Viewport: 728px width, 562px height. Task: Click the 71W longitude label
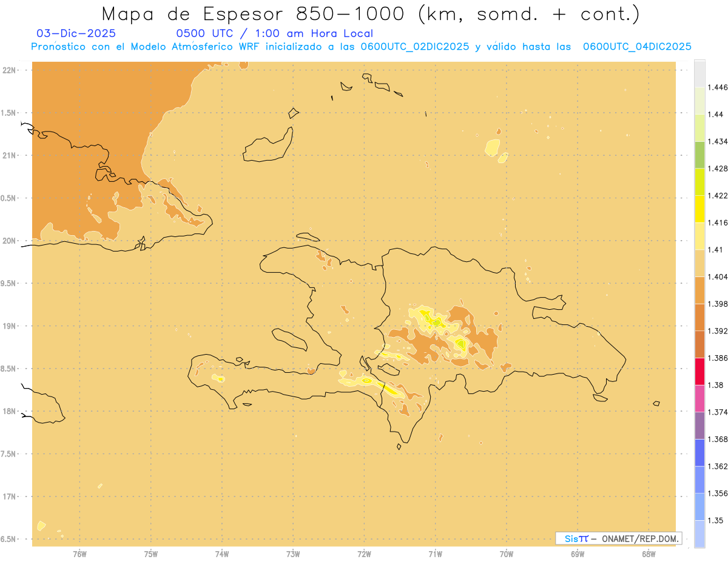pyautogui.click(x=435, y=554)
